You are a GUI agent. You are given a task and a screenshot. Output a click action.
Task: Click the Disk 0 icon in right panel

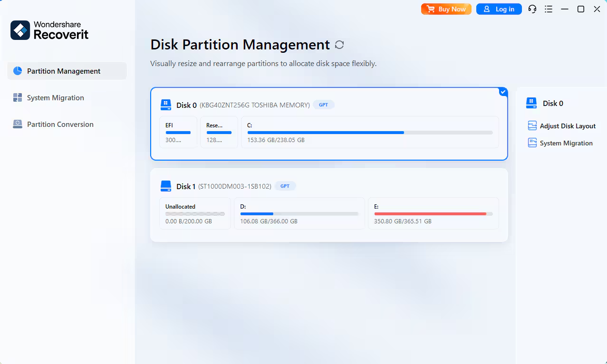(531, 103)
